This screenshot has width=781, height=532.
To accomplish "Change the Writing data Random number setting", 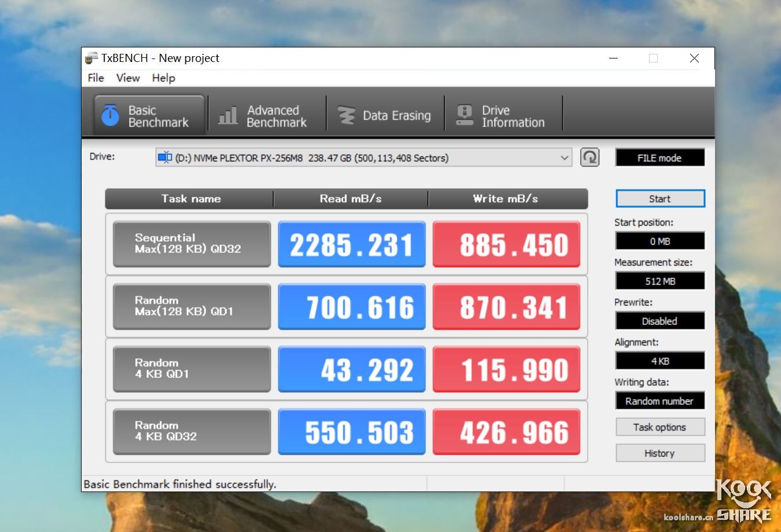I will click(660, 401).
